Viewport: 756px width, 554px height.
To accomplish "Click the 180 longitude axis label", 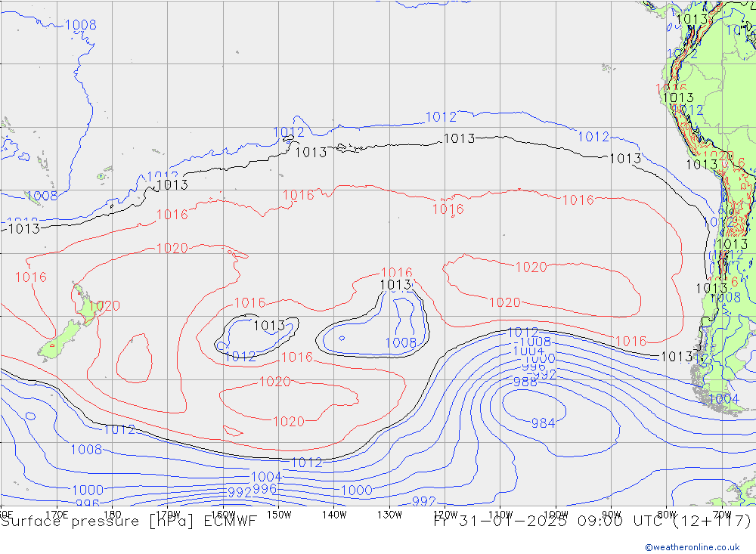I will pos(112,514).
